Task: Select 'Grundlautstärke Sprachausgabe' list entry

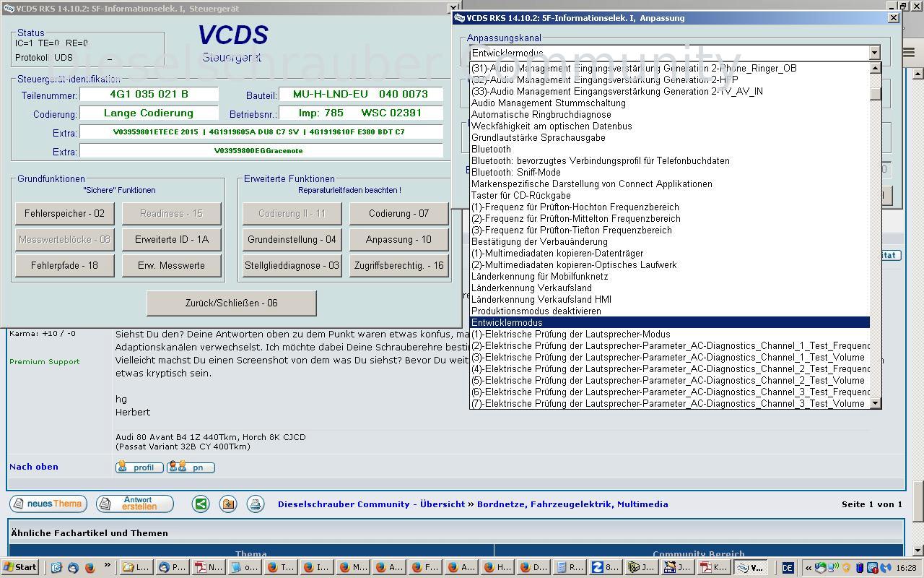Action: 670,137
